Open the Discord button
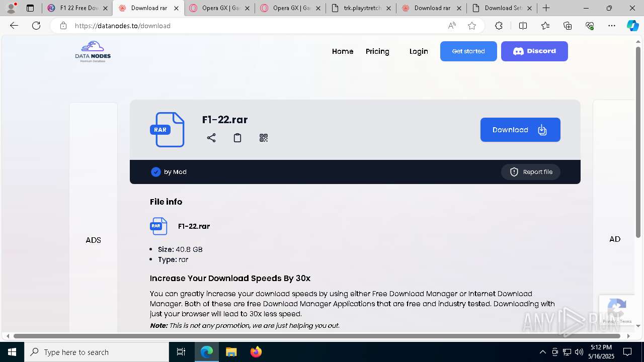The width and height of the screenshot is (644, 362). click(x=534, y=51)
